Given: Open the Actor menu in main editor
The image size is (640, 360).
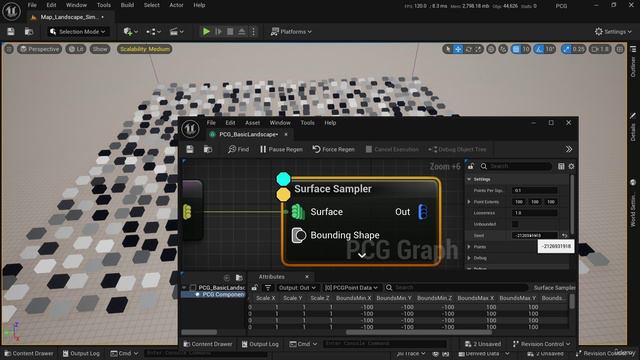Looking at the screenshot, I should (x=176, y=5).
